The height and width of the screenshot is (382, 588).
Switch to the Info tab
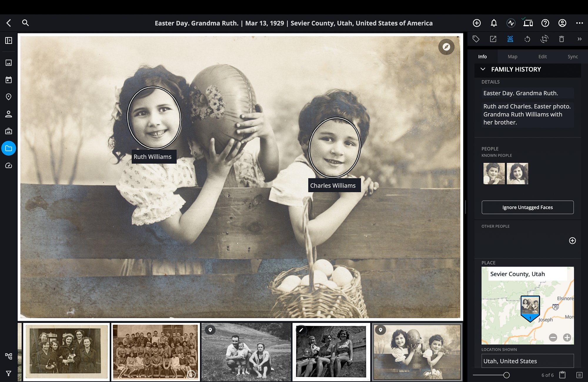482,56
